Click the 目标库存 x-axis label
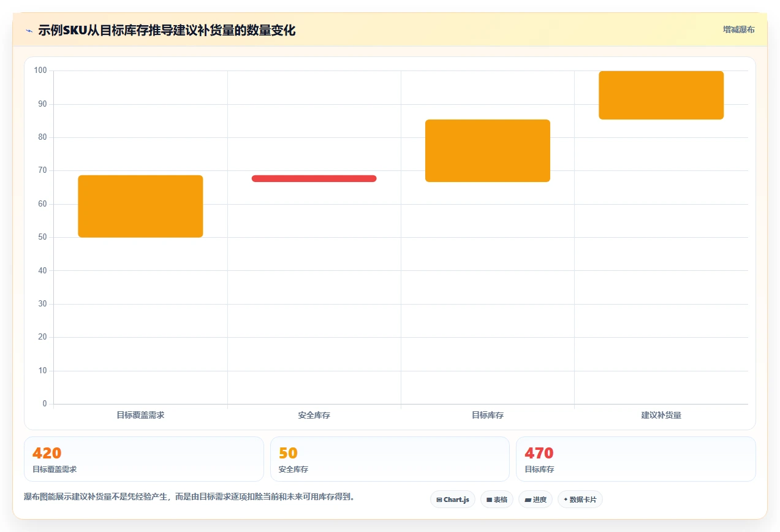780x532 pixels. (x=488, y=415)
